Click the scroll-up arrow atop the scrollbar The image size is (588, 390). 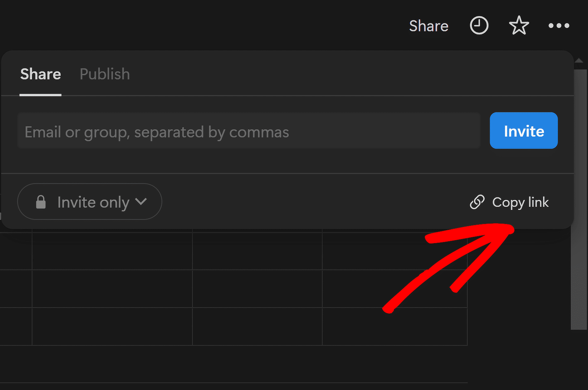coord(579,60)
